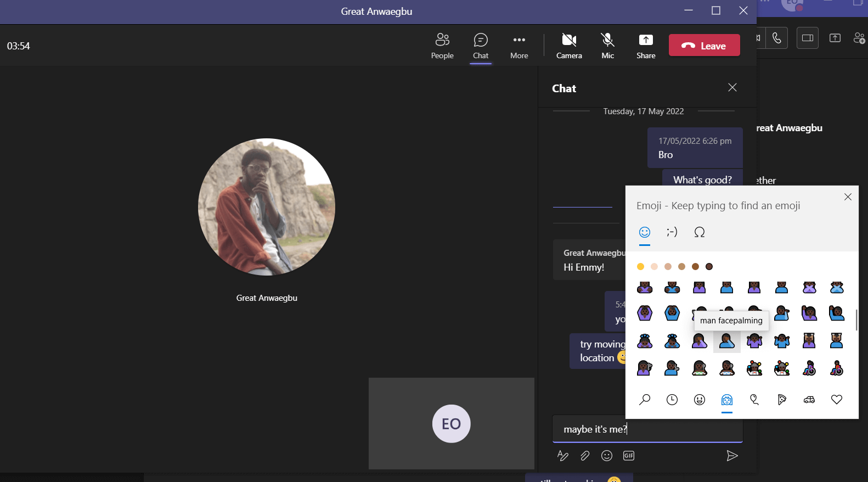Close the Chat side panel
This screenshot has width=868, height=482.
click(x=732, y=88)
